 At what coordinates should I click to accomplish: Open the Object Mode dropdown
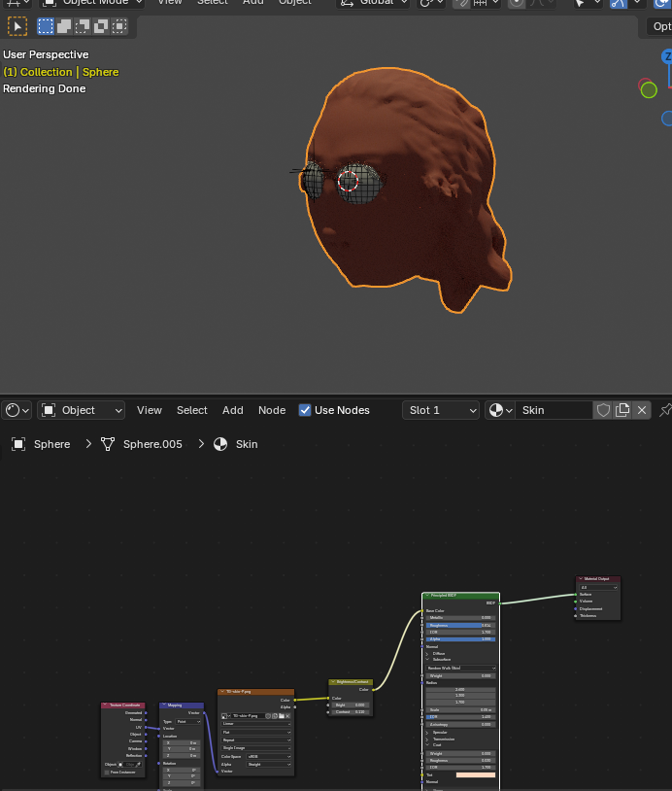coord(91,3)
